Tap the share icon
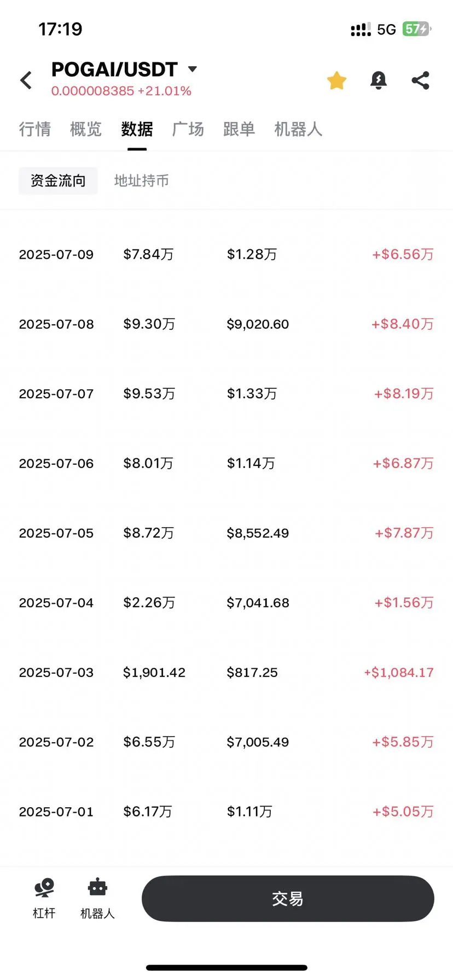453x980 pixels. point(420,80)
